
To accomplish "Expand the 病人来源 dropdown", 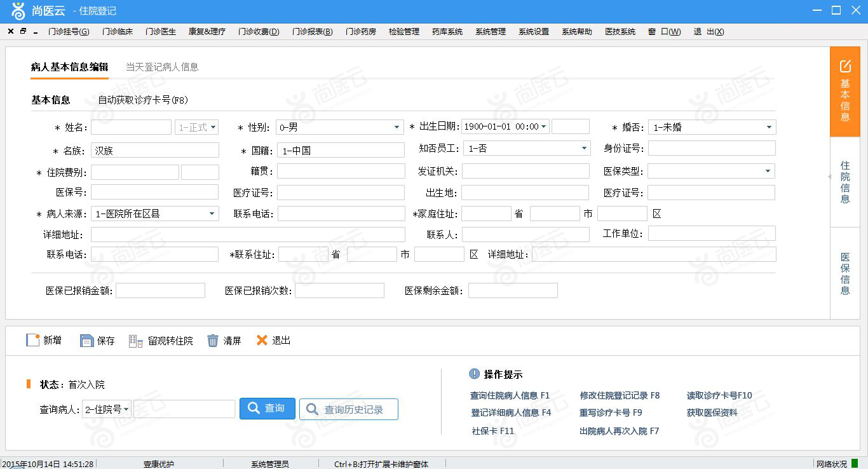I will [155, 214].
